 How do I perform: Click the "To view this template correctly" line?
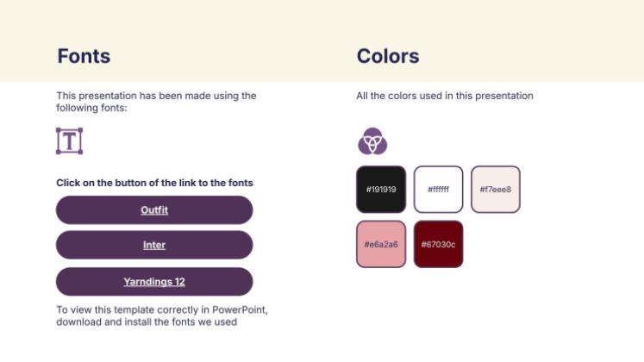coord(167,309)
